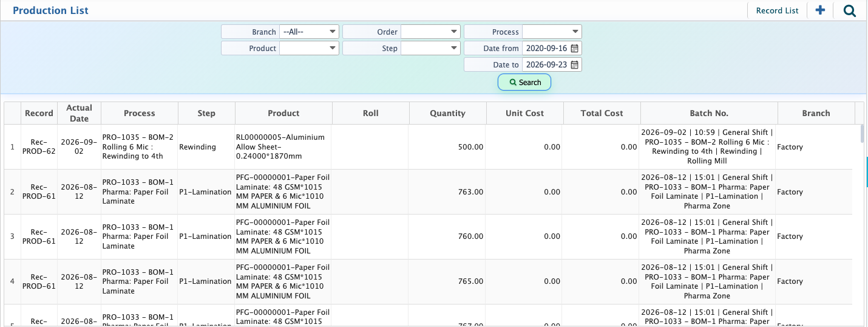Screen dimensions: 868x327
Task: Click the quantity 763.00 cell
Action: [447, 192]
